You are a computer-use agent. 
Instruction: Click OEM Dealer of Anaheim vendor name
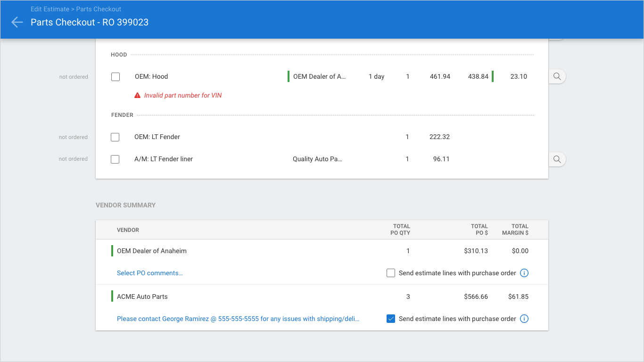point(152,251)
